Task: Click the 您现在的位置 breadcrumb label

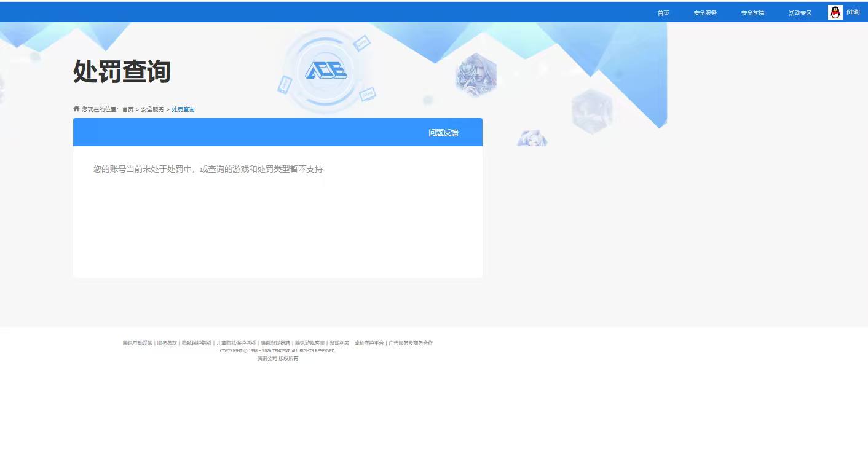Action: pos(100,109)
